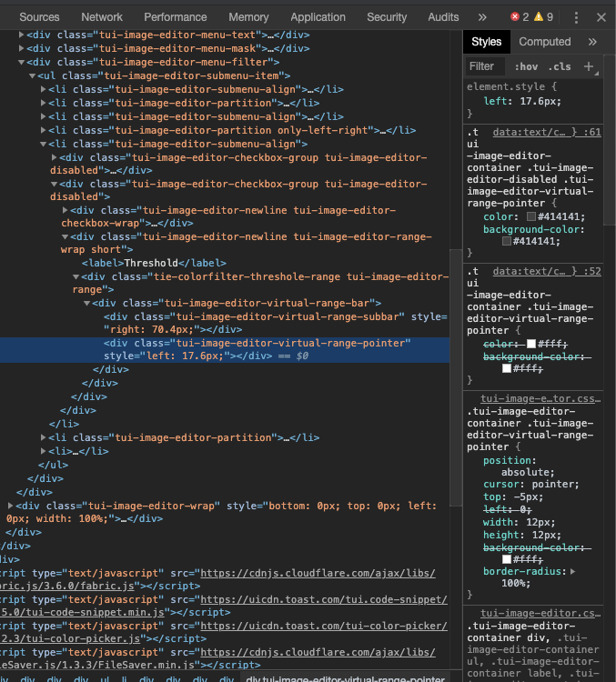616x682 pixels.
Task: Toggle the :hov element state panel
Action: click(526, 66)
